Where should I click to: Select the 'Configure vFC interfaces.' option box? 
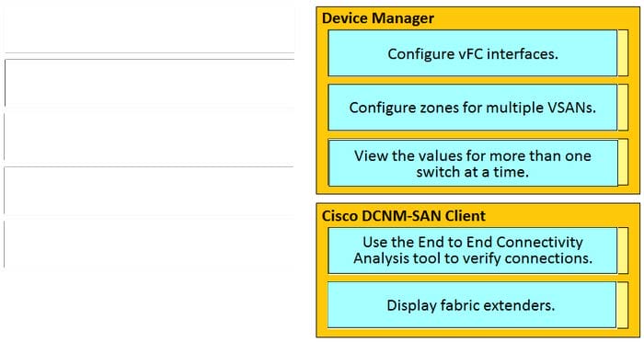[473, 53]
